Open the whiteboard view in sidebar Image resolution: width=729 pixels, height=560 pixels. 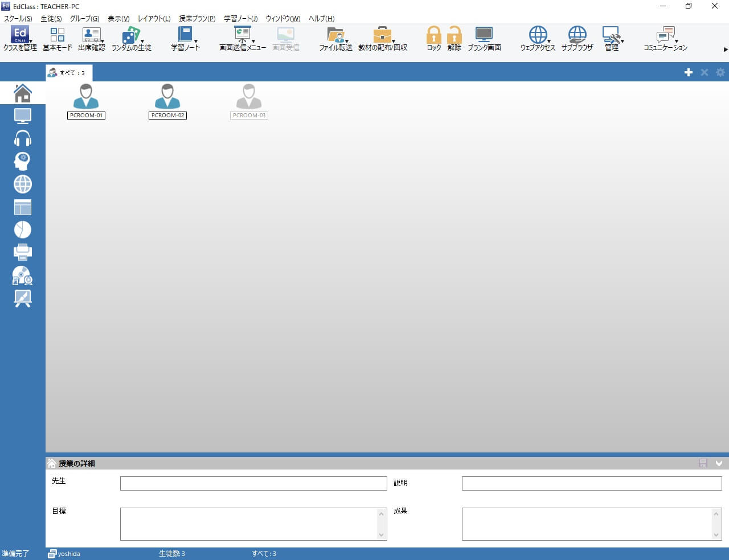tap(23, 298)
